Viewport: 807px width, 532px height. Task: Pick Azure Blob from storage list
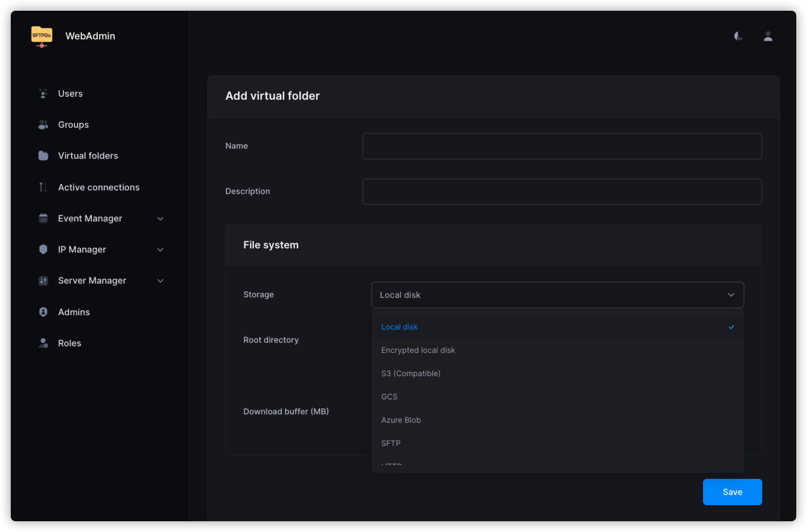pos(401,420)
